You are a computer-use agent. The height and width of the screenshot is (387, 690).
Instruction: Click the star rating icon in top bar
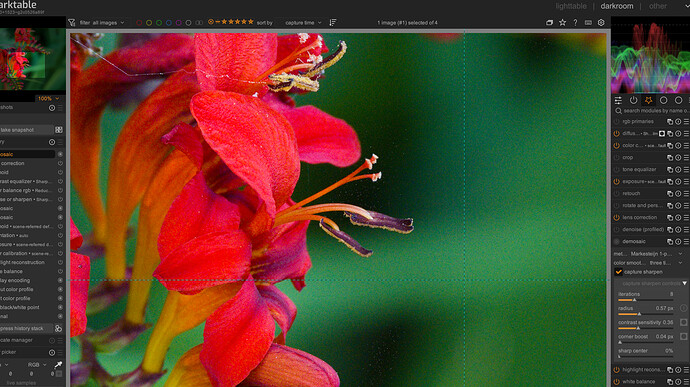pos(562,22)
